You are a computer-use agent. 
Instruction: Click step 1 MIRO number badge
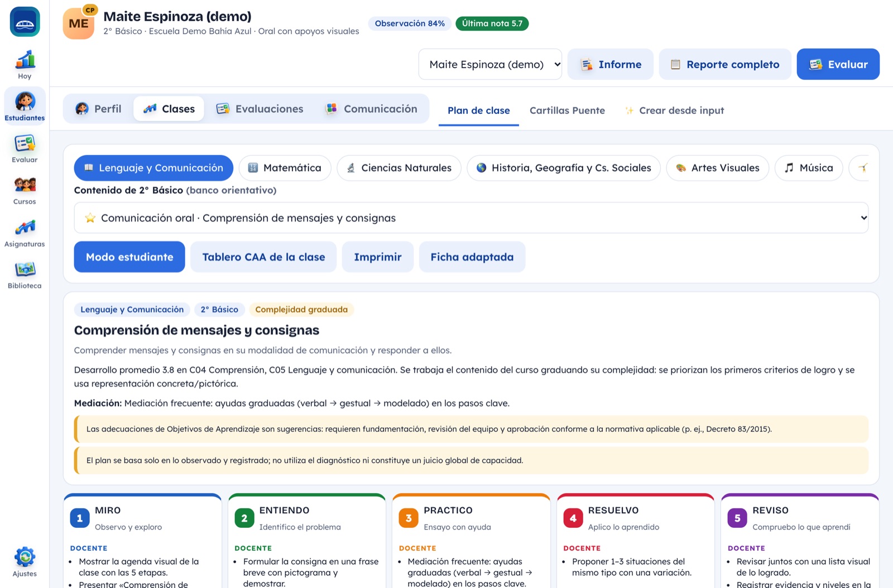80,518
